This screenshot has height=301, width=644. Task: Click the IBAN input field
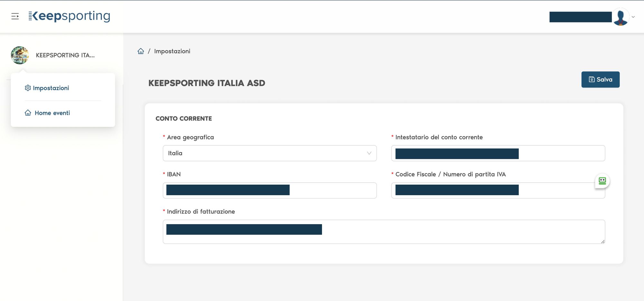point(332,190)
